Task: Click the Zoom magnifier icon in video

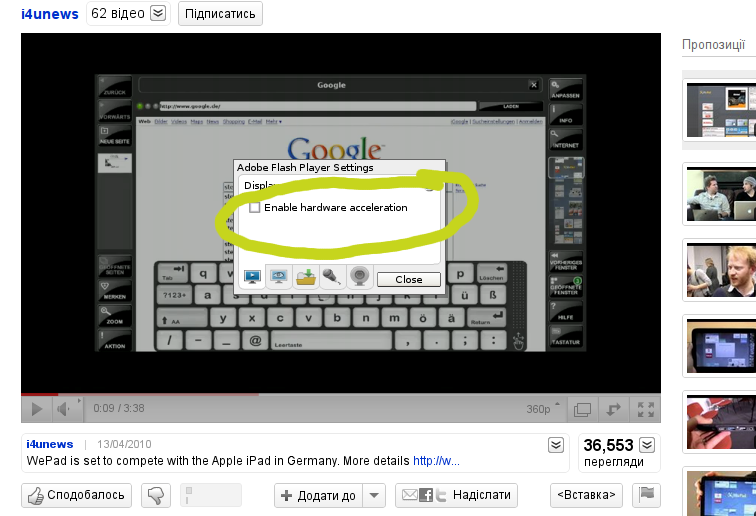Action: click(x=115, y=316)
